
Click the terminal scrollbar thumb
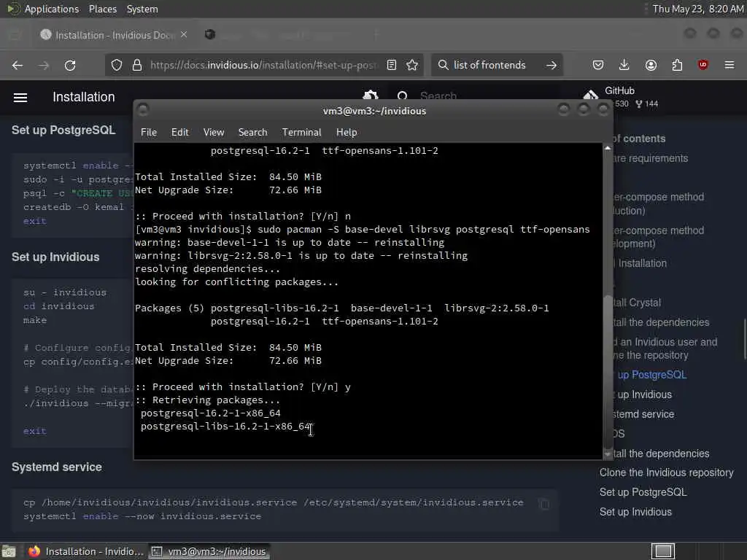click(608, 371)
